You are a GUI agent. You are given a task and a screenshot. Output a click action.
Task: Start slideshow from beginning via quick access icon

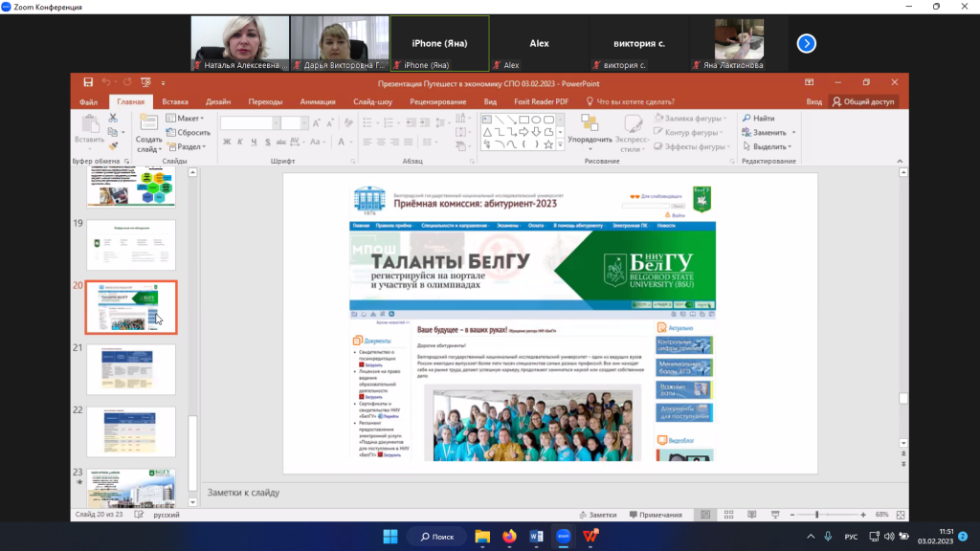145,82
